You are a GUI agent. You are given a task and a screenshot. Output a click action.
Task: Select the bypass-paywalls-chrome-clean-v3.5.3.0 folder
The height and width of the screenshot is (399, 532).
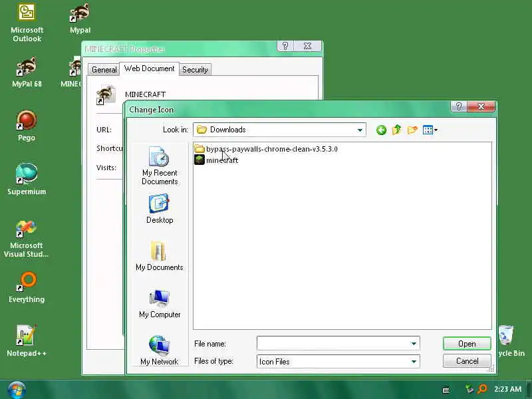266,149
